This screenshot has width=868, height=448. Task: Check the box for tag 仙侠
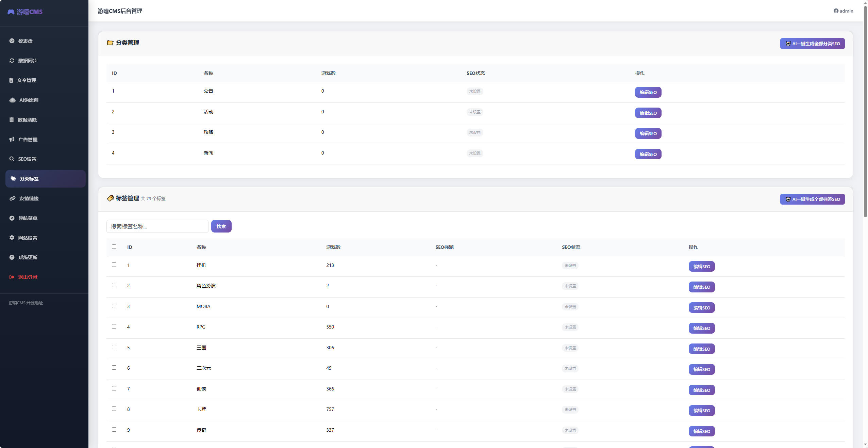[114, 388]
